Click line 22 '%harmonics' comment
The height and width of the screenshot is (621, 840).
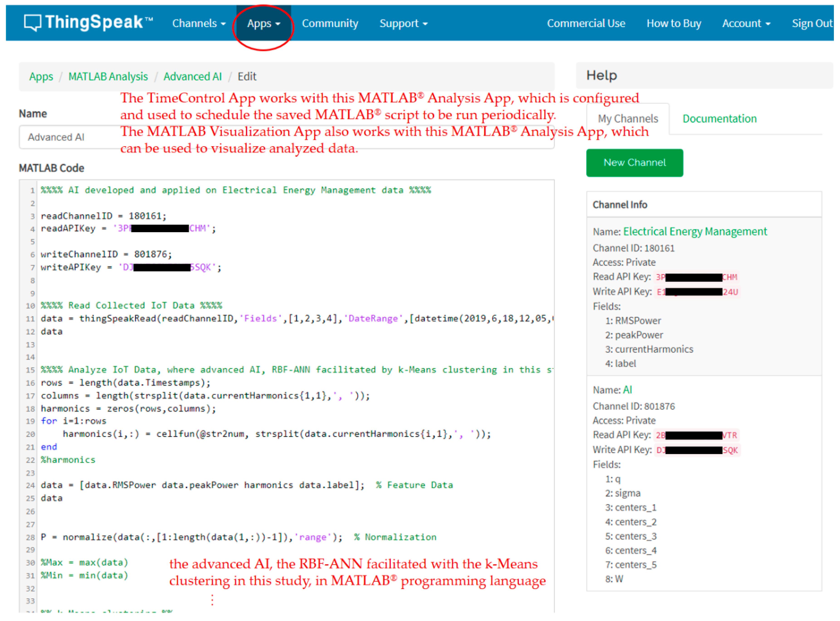click(68, 460)
